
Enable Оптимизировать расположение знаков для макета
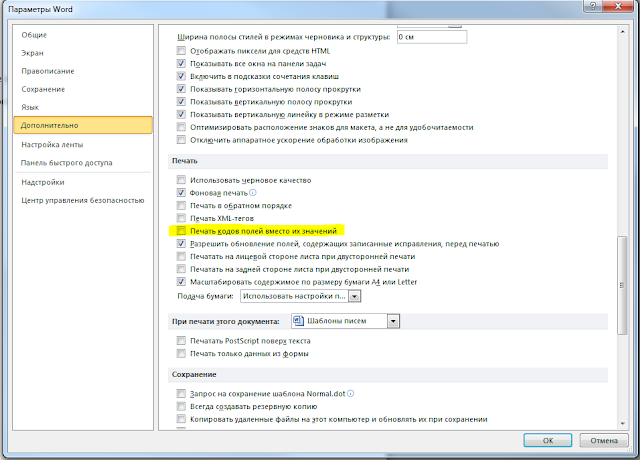point(181,127)
